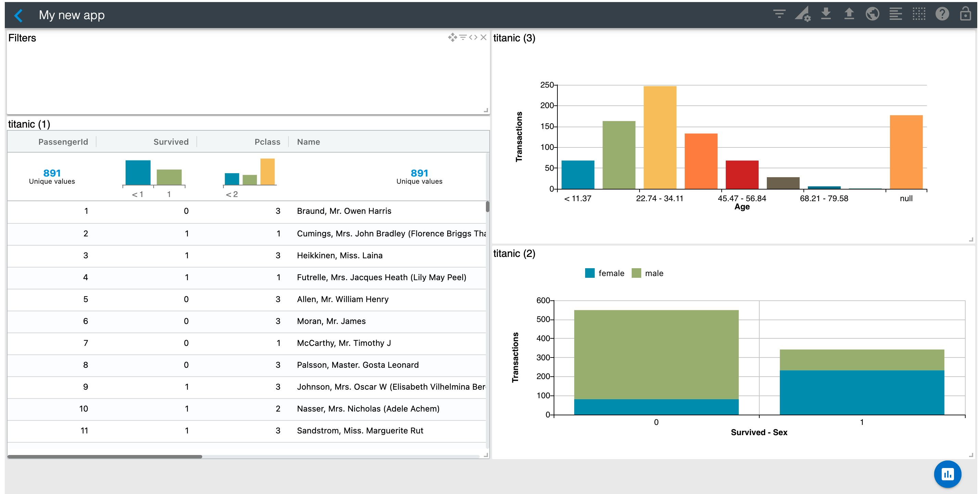Click the globe icon in the header
The image size is (980, 494).
click(x=872, y=14)
